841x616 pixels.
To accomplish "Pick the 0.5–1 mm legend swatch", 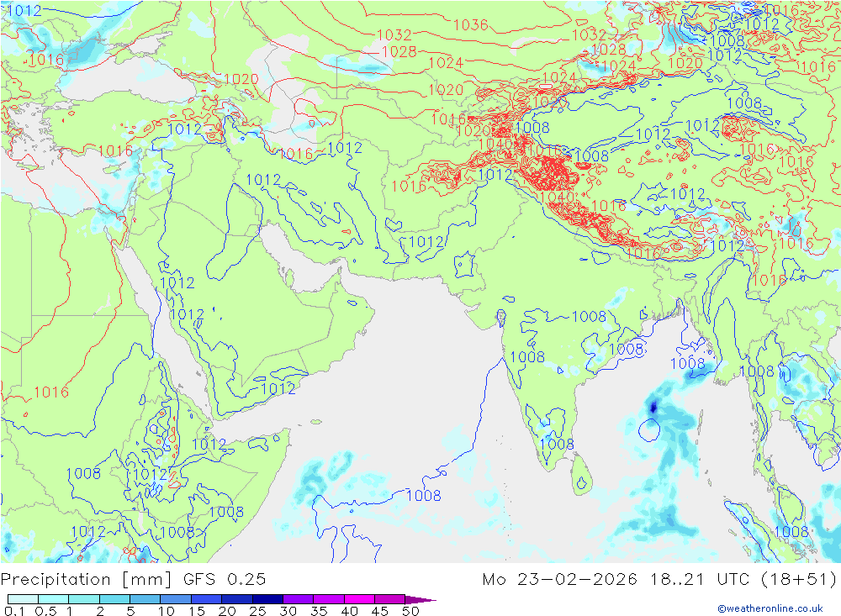I will point(54,599).
